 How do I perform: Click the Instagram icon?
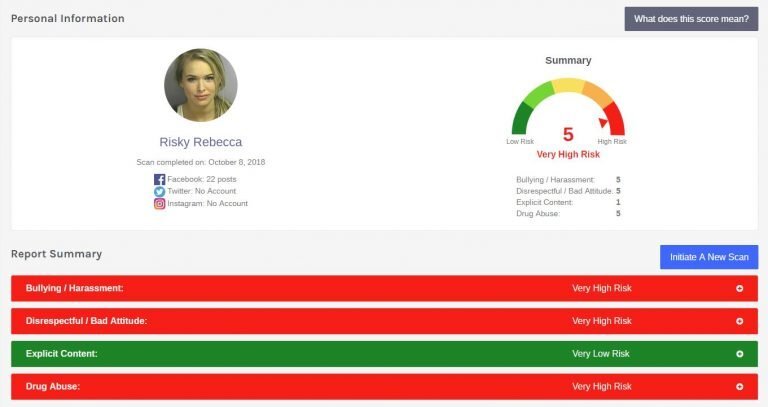pyautogui.click(x=159, y=204)
